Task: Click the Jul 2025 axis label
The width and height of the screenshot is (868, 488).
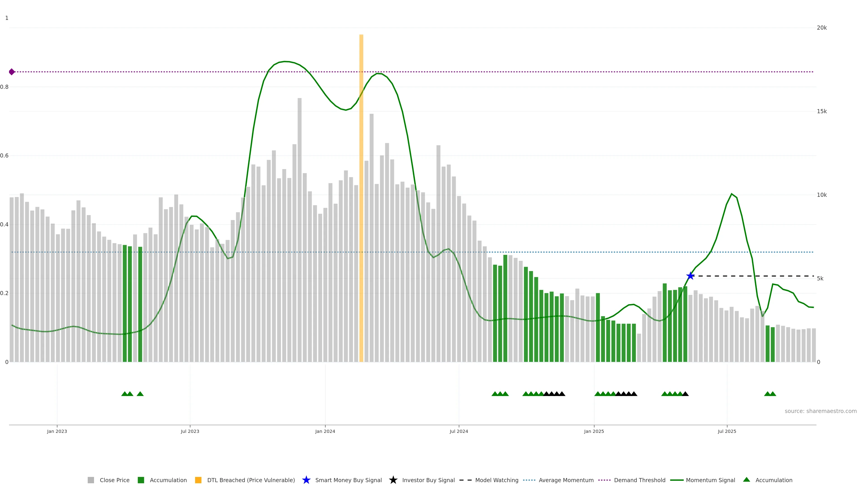Action: pyautogui.click(x=727, y=431)
